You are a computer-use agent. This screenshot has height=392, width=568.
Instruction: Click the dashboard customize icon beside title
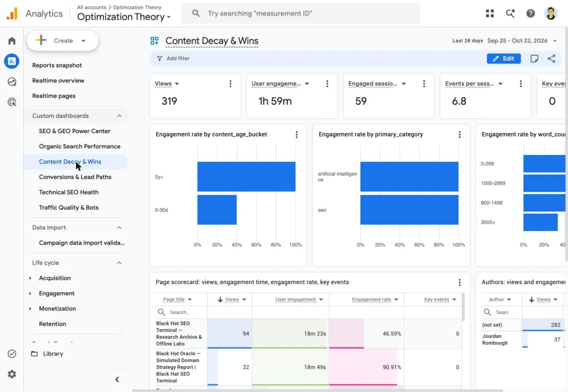point(155,41)
